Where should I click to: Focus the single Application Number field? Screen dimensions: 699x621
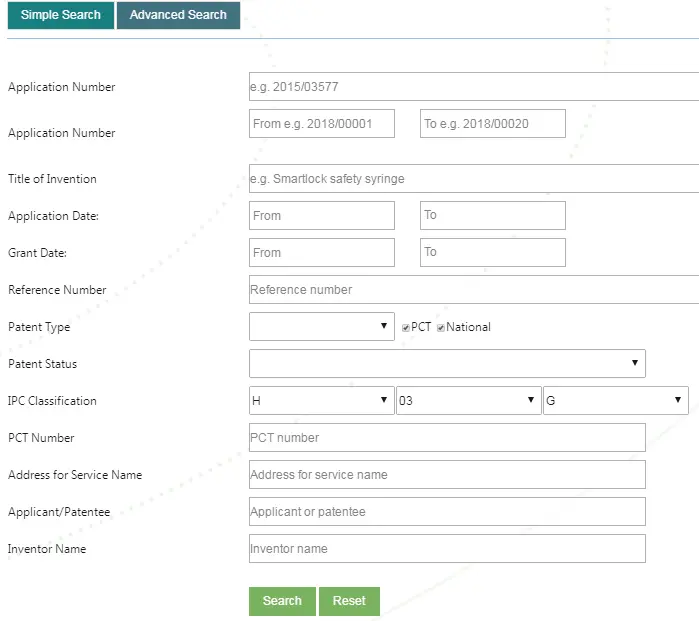pos(474,86)
